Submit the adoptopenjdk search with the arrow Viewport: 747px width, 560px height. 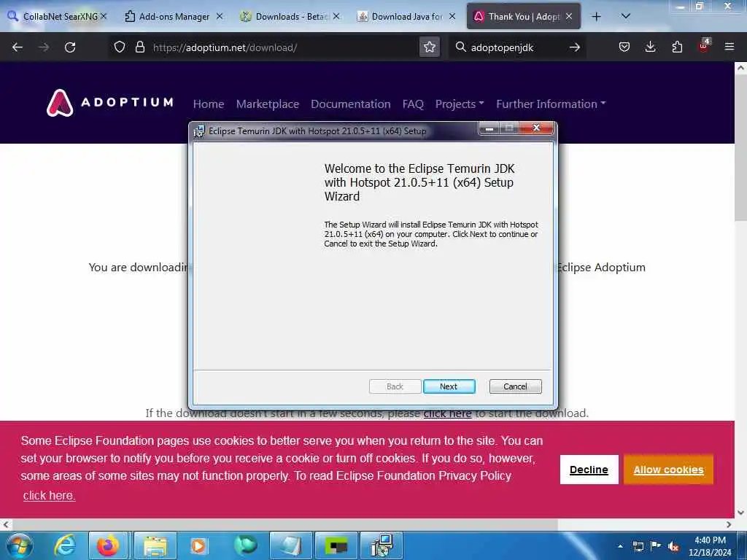coord(575,47)
